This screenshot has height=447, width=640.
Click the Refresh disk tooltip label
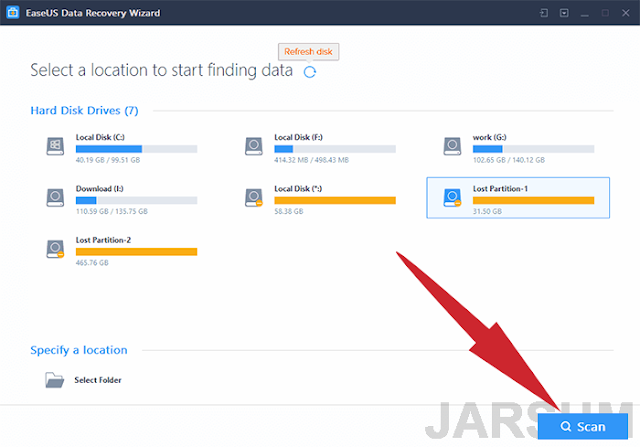(x=309, y=52)
